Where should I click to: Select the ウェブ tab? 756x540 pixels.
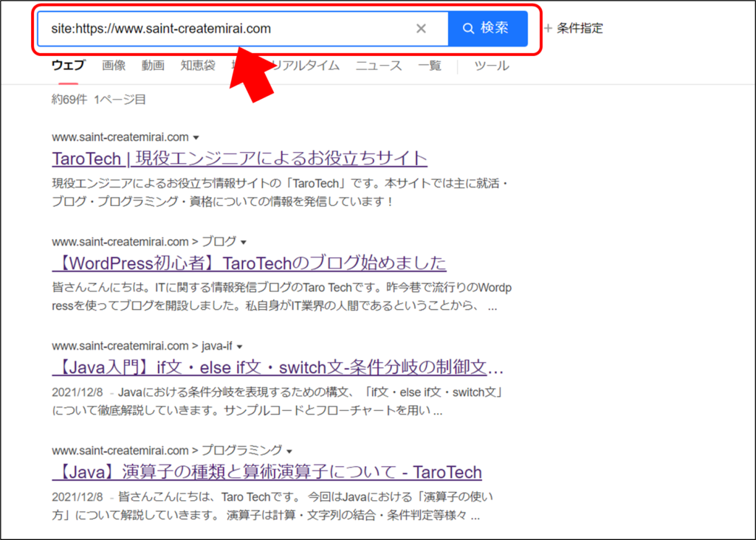tap(68, 65)
